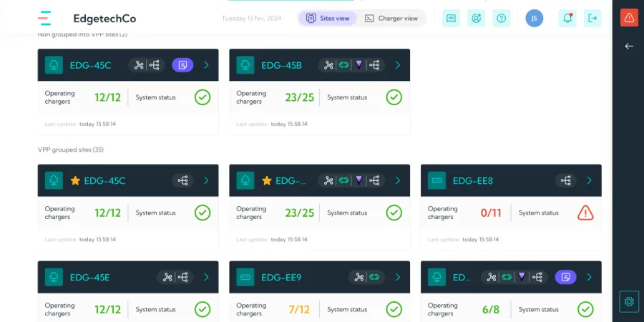Open the EDG-EE8 site title
This screenshot has width=644, height=322.
pos(473,181)
